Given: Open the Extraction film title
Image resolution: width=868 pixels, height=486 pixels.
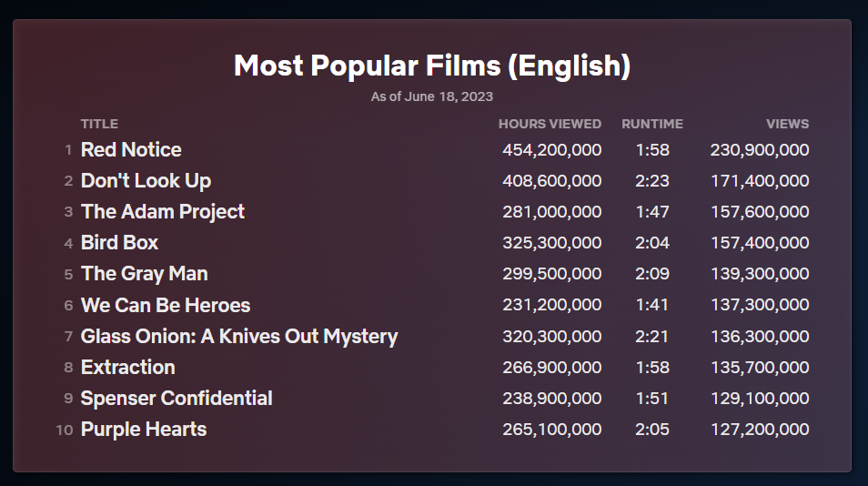Looking at the screenshot, I should pos(127,368).
